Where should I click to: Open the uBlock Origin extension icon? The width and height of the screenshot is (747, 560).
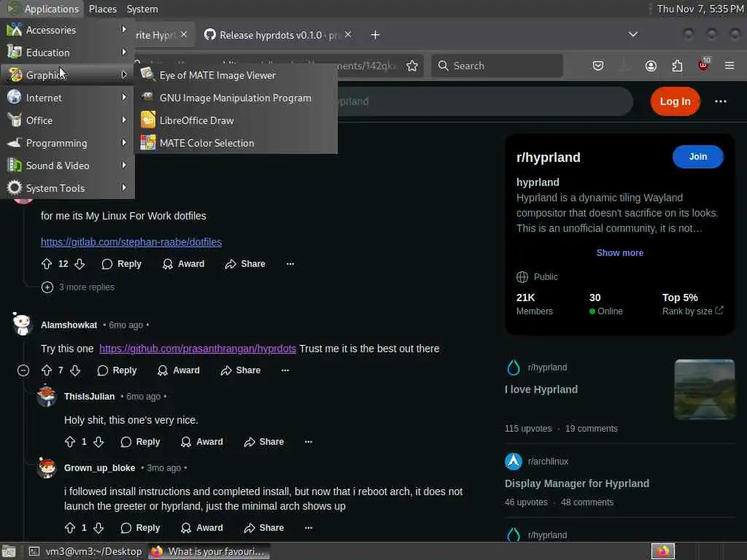[x=704, y=65]
